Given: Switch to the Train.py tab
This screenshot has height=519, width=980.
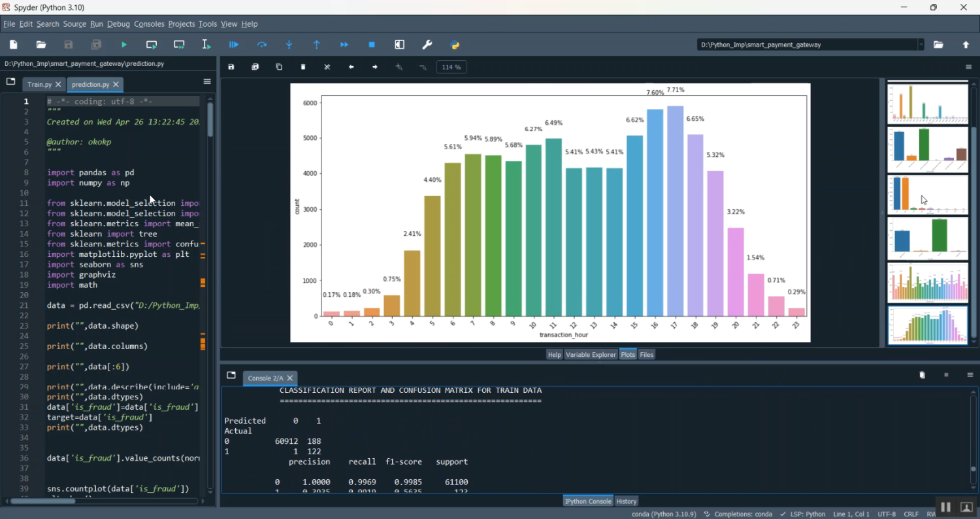Looking at the screenshot, I should pos(39,84).
